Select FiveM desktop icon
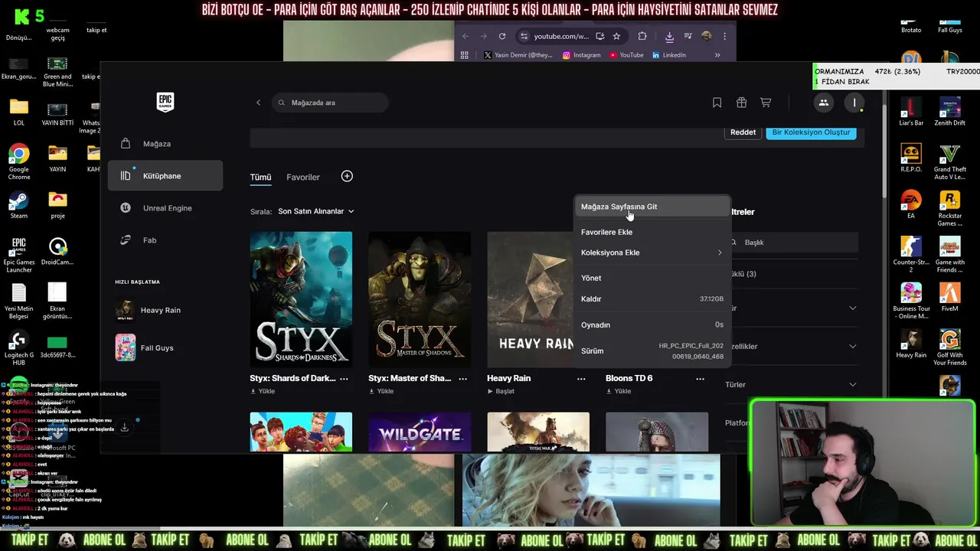This screenshot has height=551, width=980. (x=950, y=298)
